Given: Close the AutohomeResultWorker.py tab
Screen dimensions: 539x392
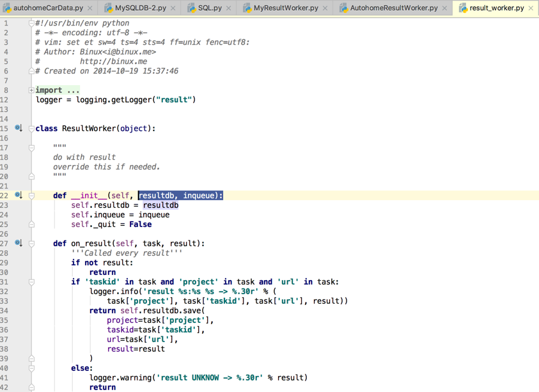Looking at the screenshot, I should [x=445, y=8].
